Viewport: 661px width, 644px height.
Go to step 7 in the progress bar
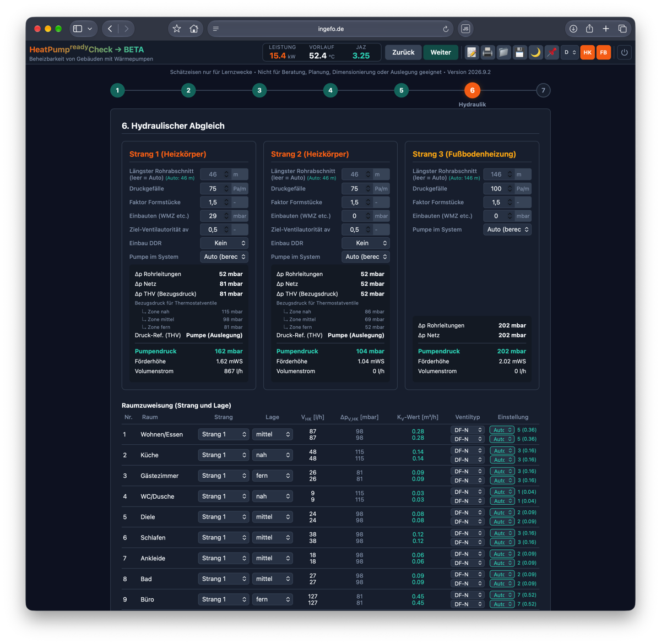(x=543, y=90)
